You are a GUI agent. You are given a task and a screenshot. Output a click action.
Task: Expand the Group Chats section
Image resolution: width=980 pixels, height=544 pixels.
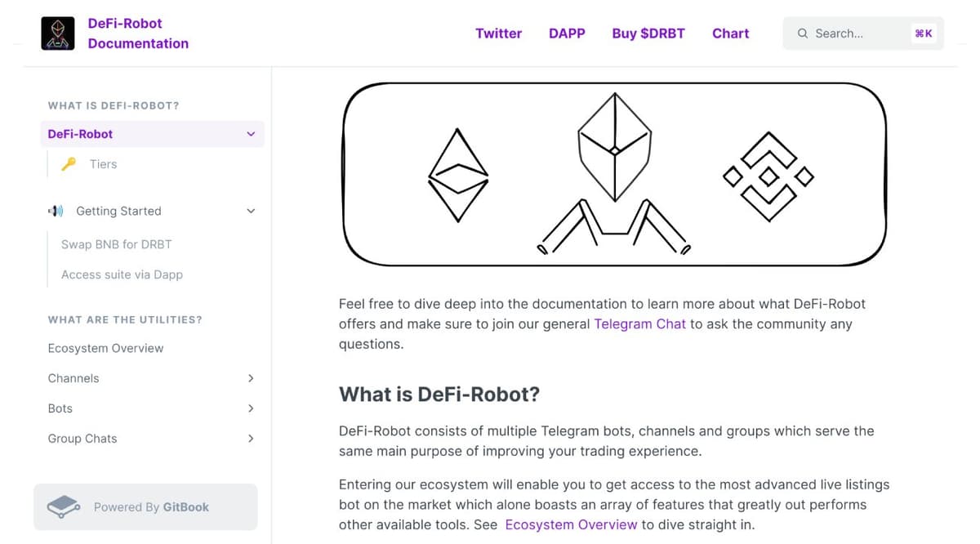coord(251,439)
